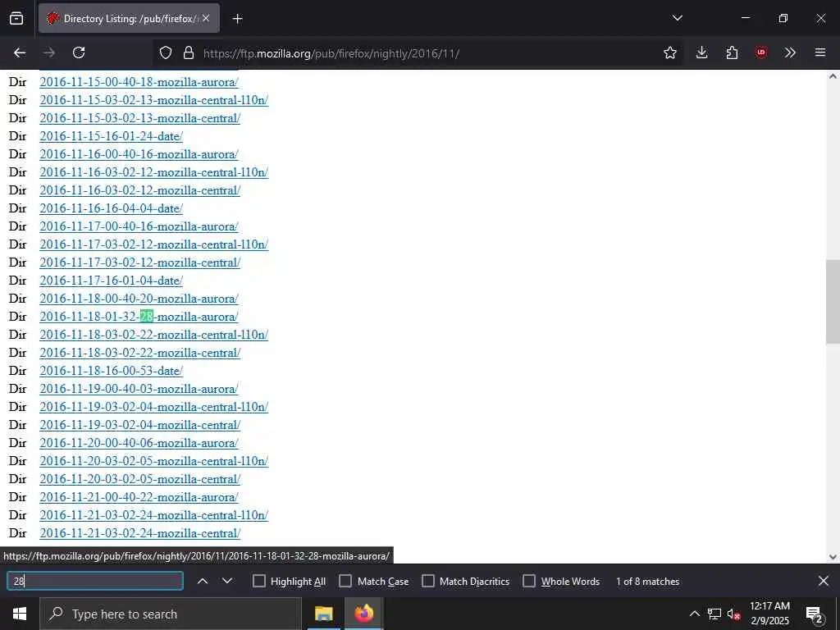The width and height of the screenshot is (840, 630).
Task: Open 2016-11-17-16-01-04-date directory
Action: (x=111, y=281)
